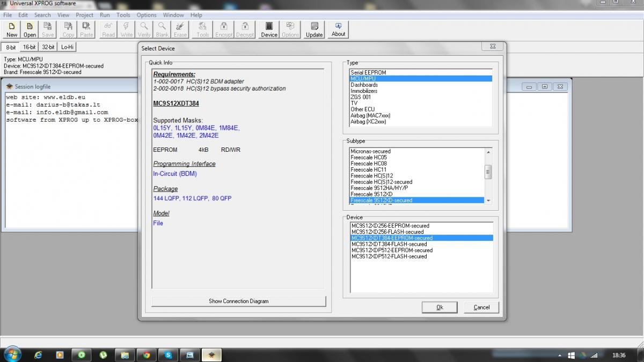Open the Window menu
Viewport: 644px width, 362px height.
coord(173,15)
